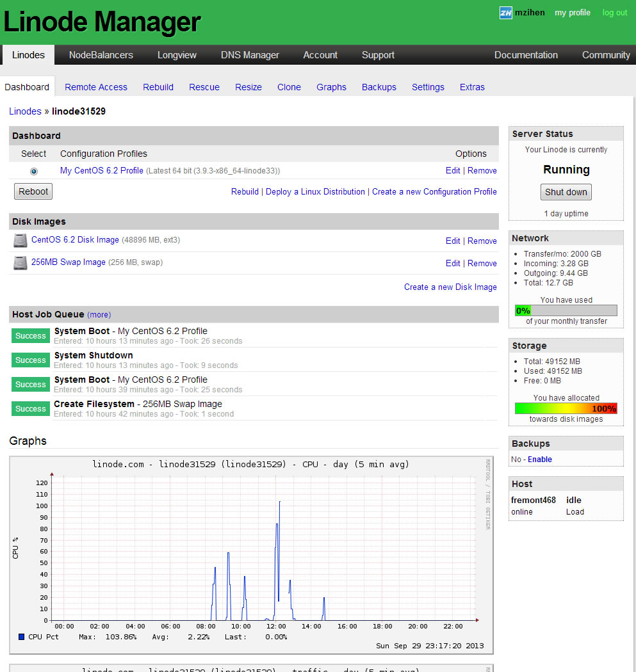Viewport: 636px width, 672px height.
Task: Click the 256MB Swap disk drive icon
Action: click(x=20, y=262)
